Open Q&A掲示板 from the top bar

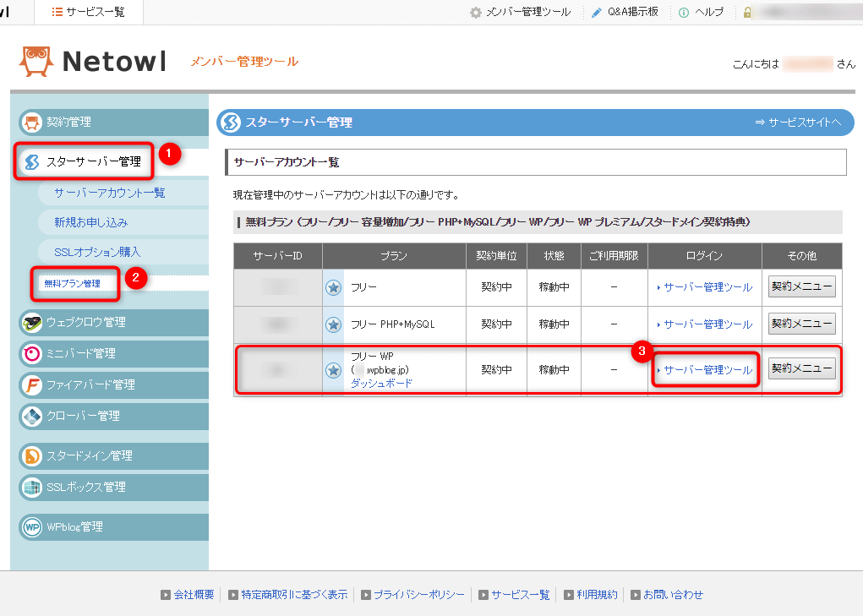(624, 12)
